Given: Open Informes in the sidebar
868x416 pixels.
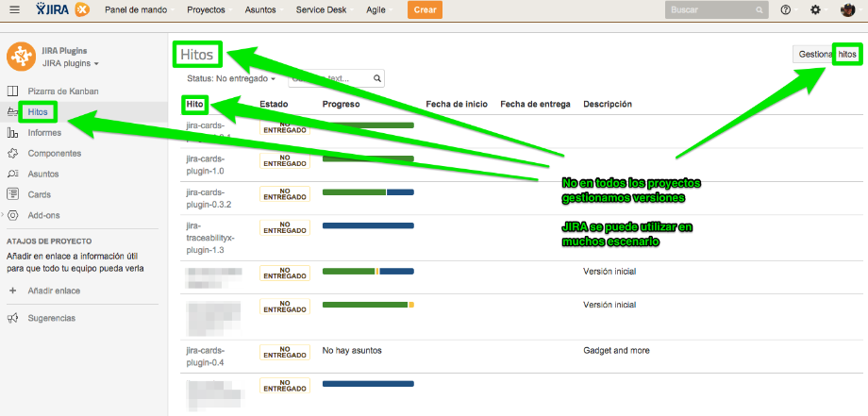Looking at the screenshot, I should [x=45, y=133].
